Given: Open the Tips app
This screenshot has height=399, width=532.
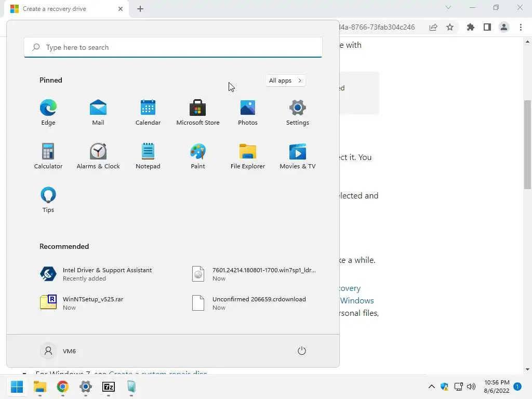Looking at the screenshot, I should [x=48, y=200].
